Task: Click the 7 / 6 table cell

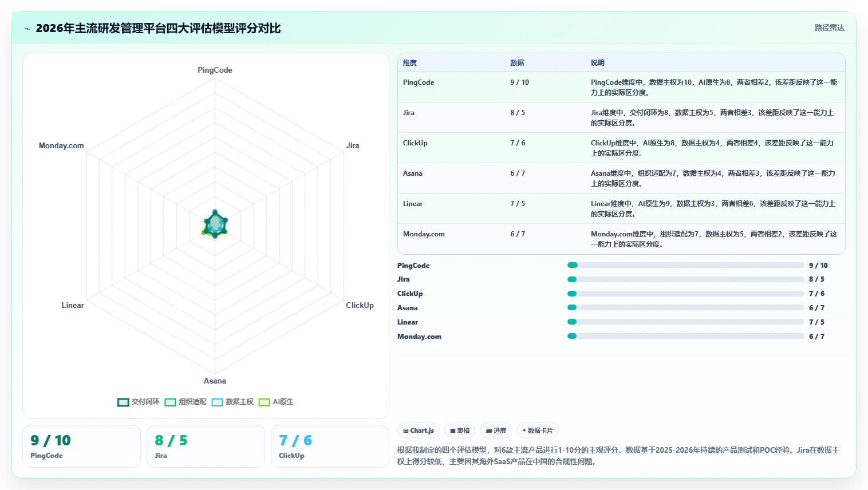Action: pyautogui.click(x=518, y=143)
